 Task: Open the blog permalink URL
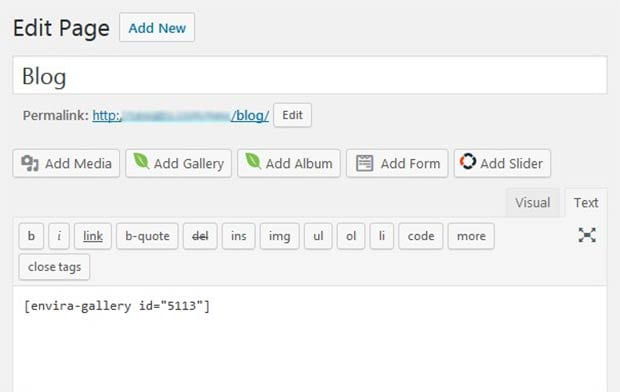pyautogui.click(x=181, y=116)
